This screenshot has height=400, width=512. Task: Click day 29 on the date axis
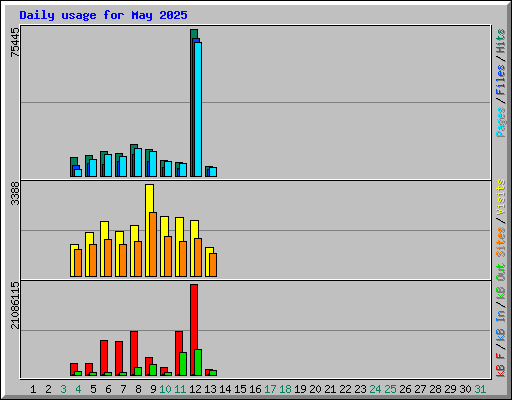[450, 389]
